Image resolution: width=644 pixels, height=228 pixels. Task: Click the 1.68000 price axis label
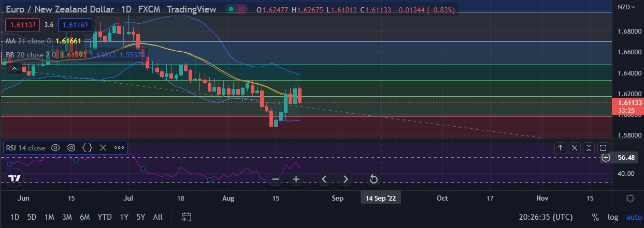coord(629,32)
